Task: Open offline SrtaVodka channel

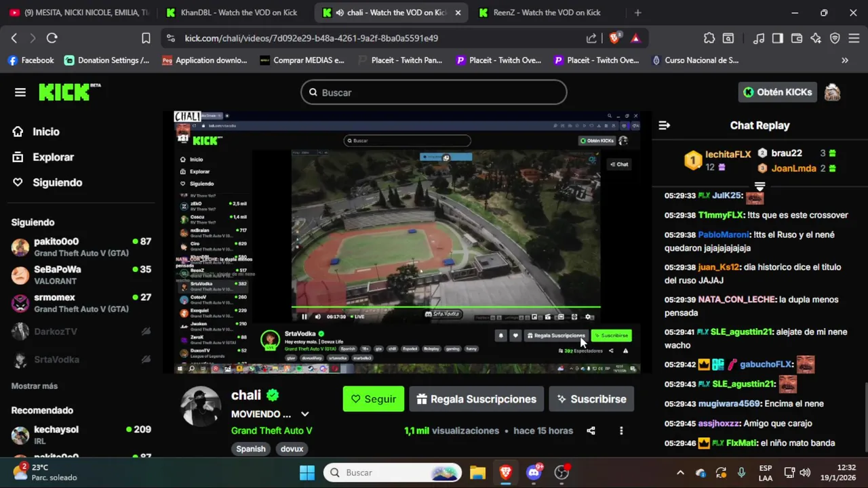Action: point(81,360)
